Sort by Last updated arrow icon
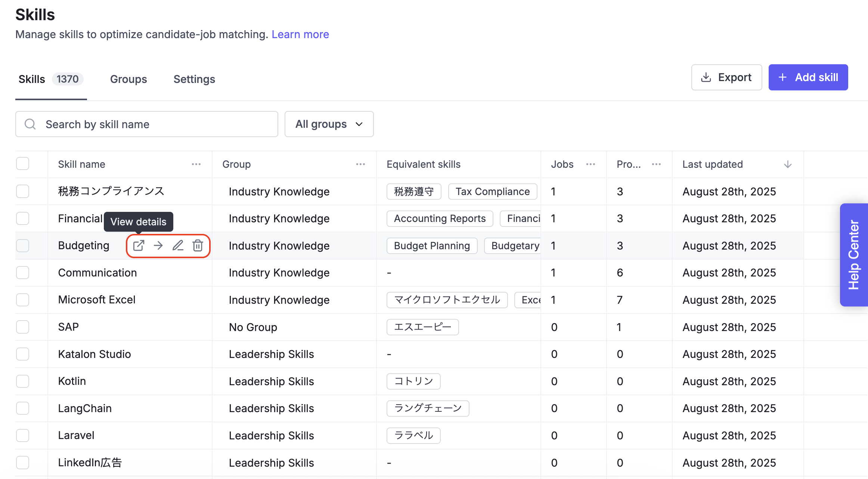This screenshot has height=479, width=868. (x=788, y=164)
